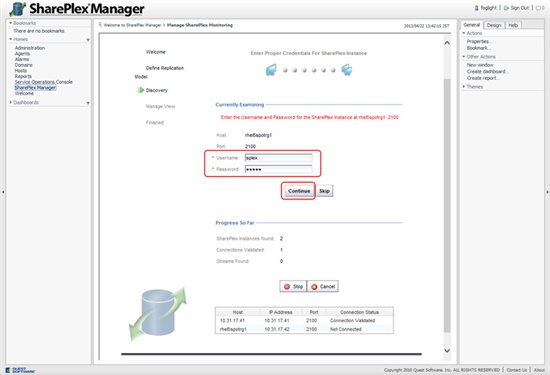Click the Stop button

point(293,287)
